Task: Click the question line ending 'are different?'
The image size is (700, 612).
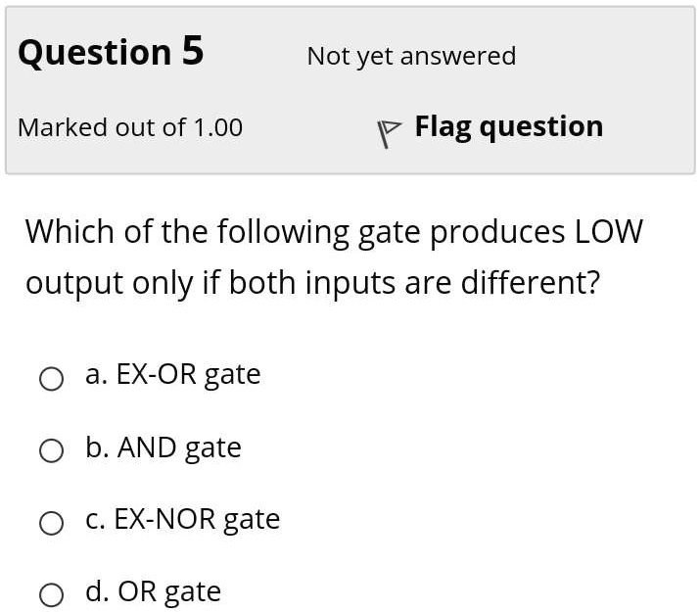Action: click(x=313, y=283)
